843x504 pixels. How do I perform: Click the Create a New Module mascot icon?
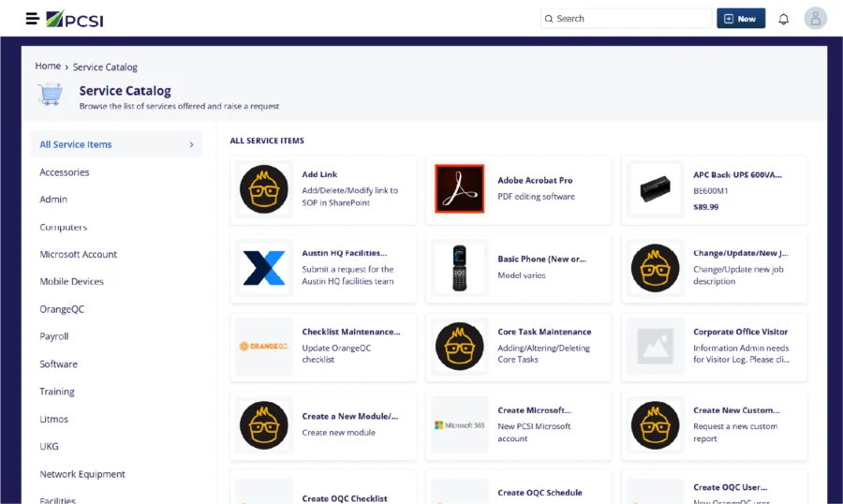click(263, 425)
